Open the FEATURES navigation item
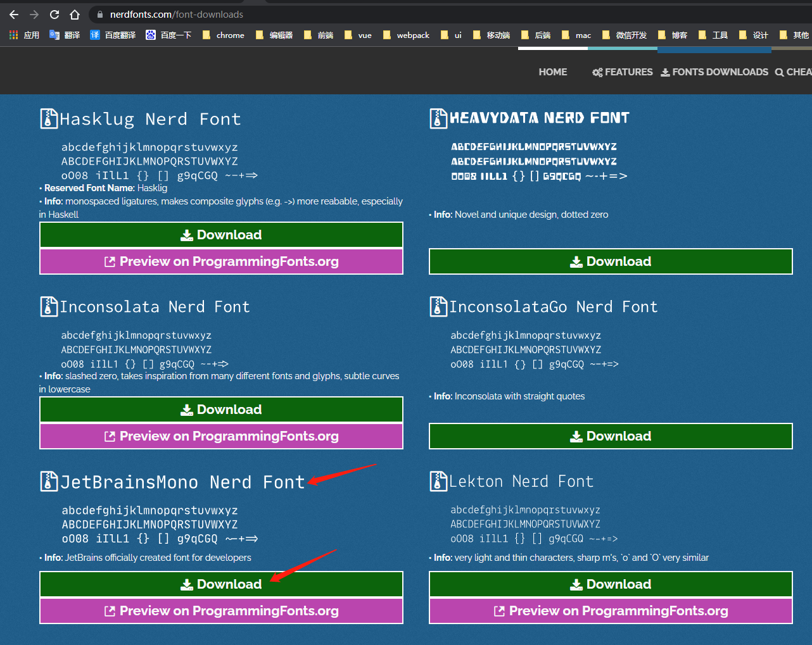This screenshot has width=812, height=645. click(x=622, y=72)
